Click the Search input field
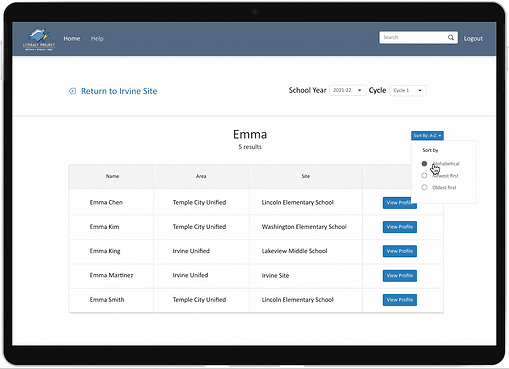 click(418, 38)
